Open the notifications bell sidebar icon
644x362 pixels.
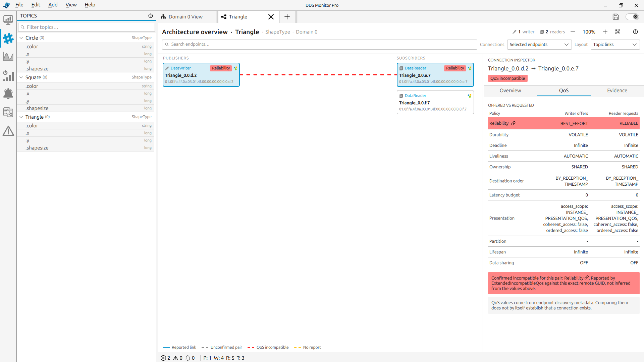[8, 94]
